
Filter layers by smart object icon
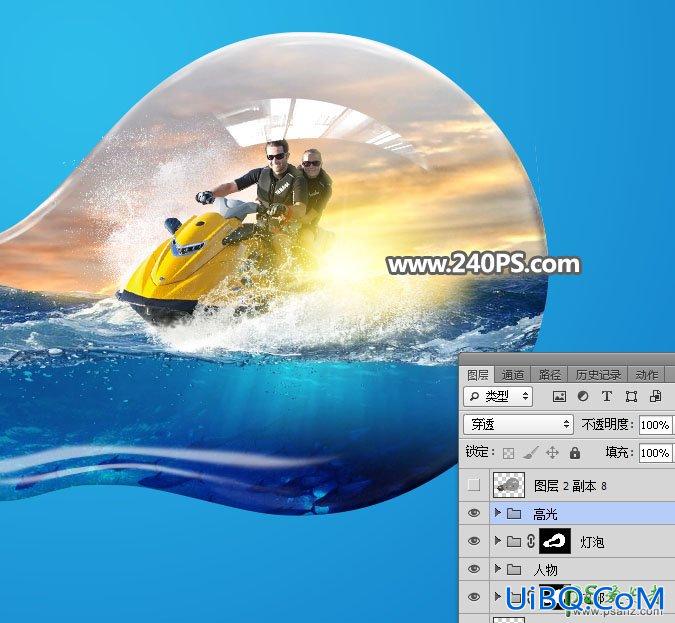point(656,396)
